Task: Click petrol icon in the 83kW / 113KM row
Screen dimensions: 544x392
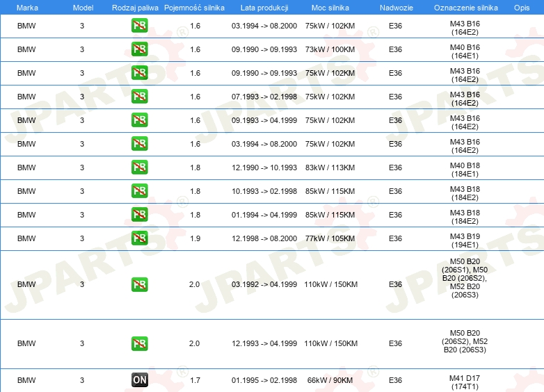Action: pyautogui.click(x=139, y=167)
